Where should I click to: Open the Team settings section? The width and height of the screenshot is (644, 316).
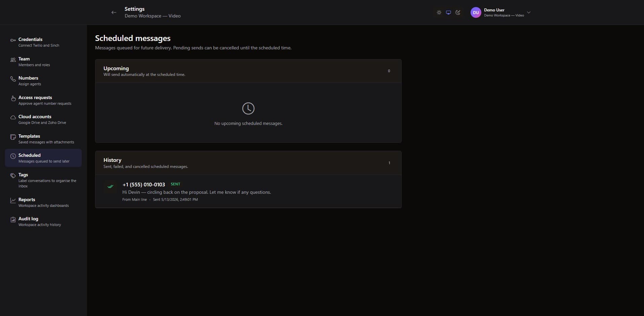[43, 61]
